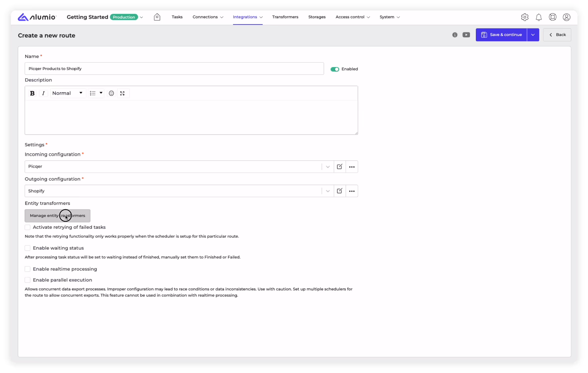Click the info icon near Save

pyautogui.click(x=455, y=35)
